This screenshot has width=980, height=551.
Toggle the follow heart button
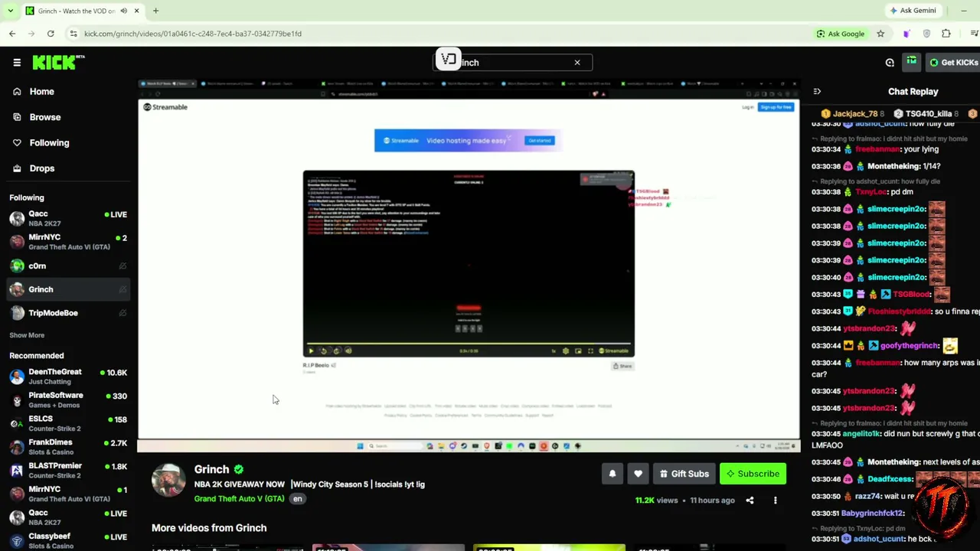point(638,474)
